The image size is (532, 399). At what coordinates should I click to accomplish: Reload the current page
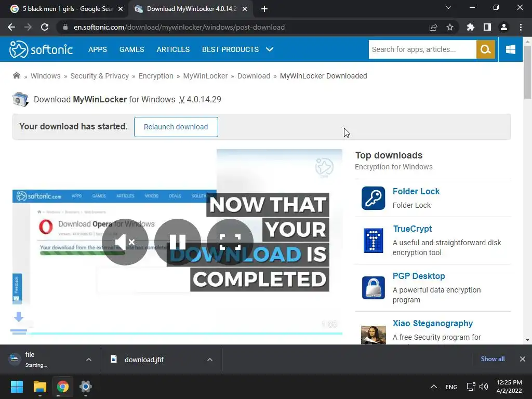(x=45, y=27)
